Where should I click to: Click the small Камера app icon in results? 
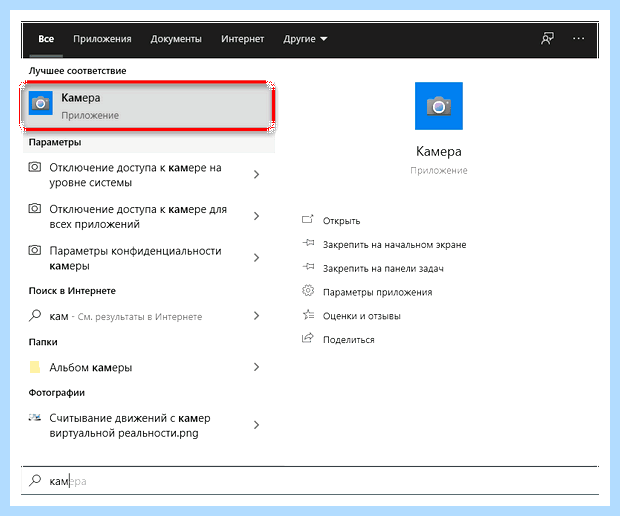point(41,103)
